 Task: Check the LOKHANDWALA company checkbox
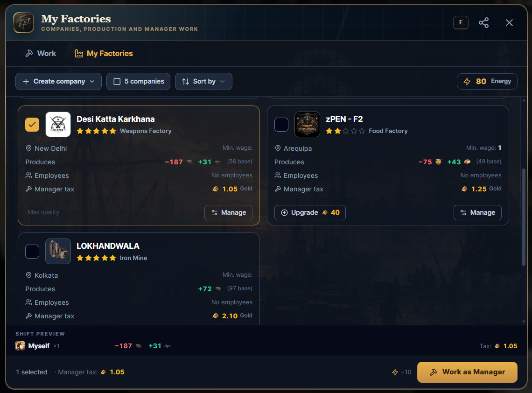click(x=32, y=252)
